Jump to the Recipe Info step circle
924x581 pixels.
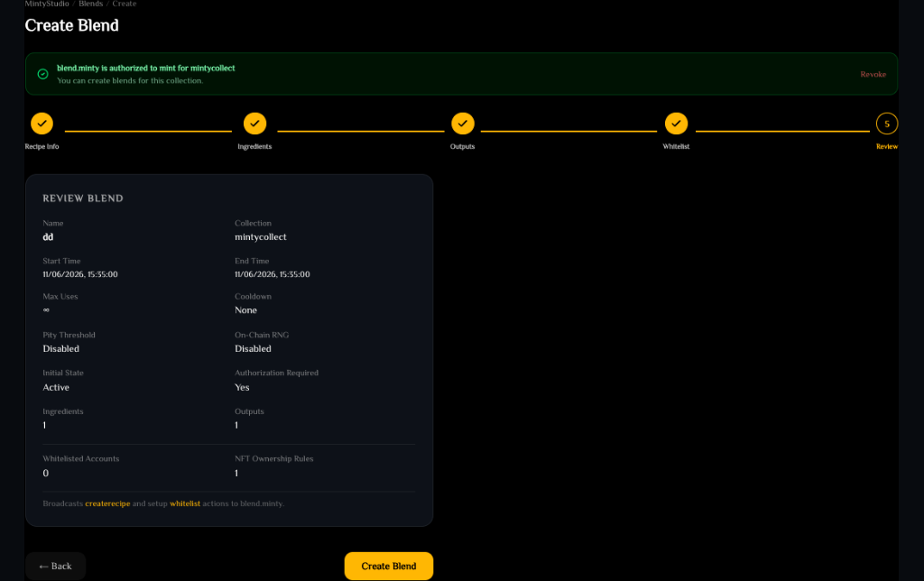[42, 124]
